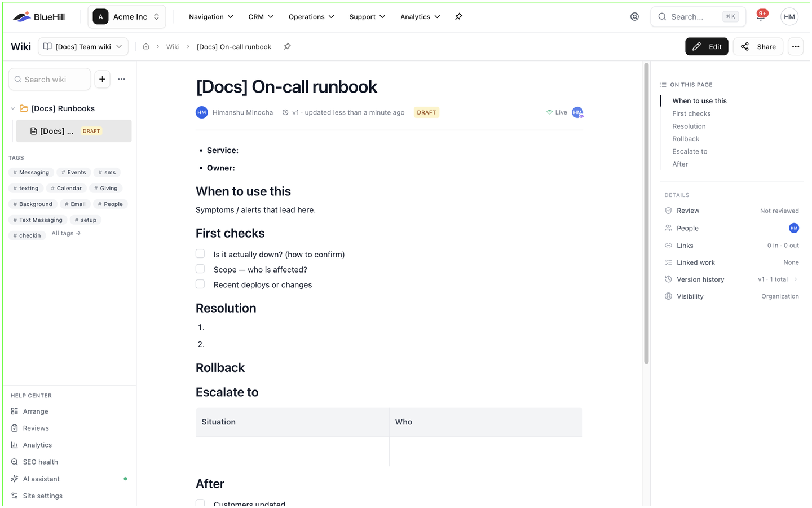Collapse the [Docs] Runbooks folder
This screenshot has height=508, width=812.
coord(13,108)
